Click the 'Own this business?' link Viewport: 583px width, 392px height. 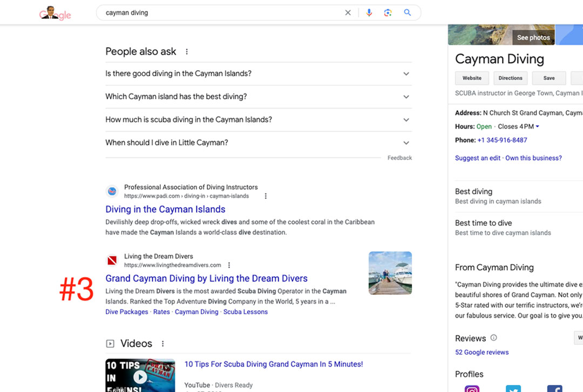coord(533,158)
